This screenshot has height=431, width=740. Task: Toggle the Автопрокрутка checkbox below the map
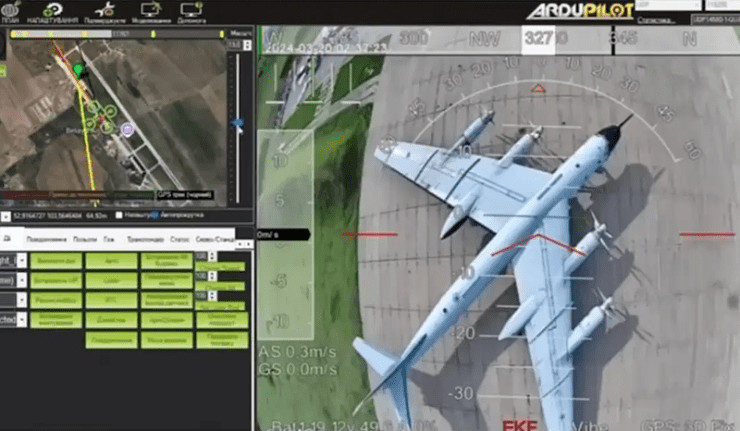[153, 215]
